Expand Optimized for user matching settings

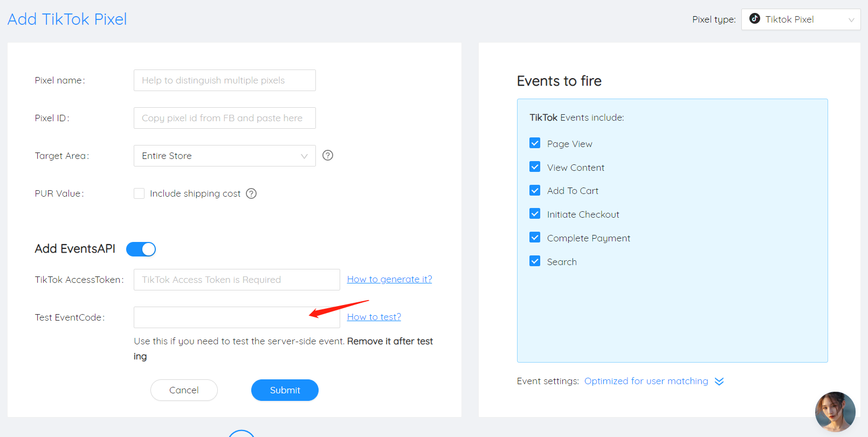(x=646, y=381)
